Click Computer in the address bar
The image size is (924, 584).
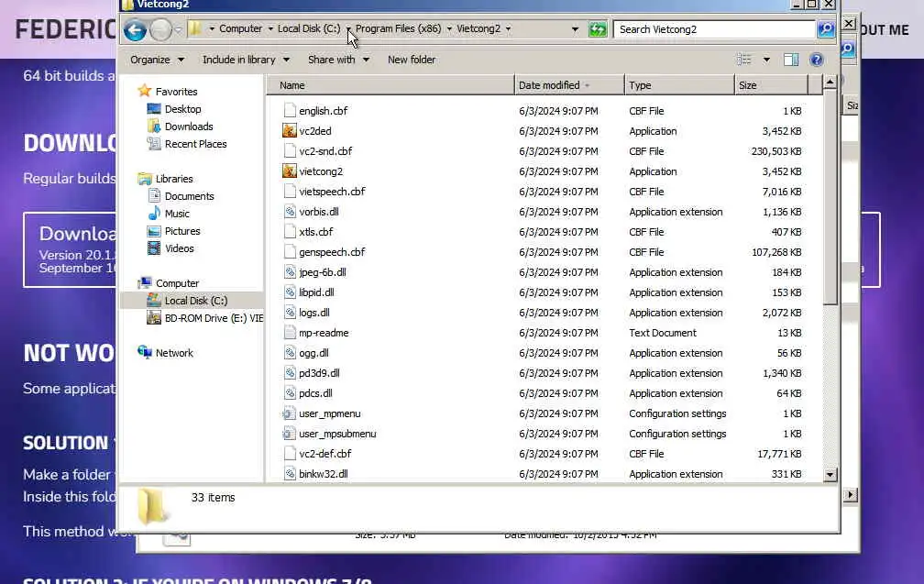pos(240,28)
